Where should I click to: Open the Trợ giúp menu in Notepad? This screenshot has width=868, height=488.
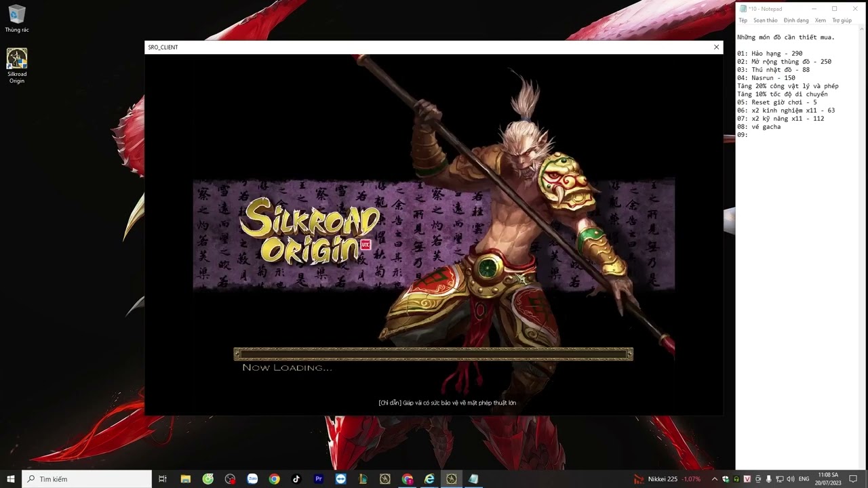click(x=842, y=20)
